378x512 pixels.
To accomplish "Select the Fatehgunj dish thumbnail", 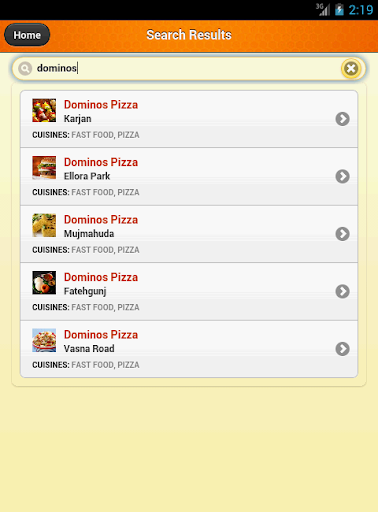I will point(44,283).
